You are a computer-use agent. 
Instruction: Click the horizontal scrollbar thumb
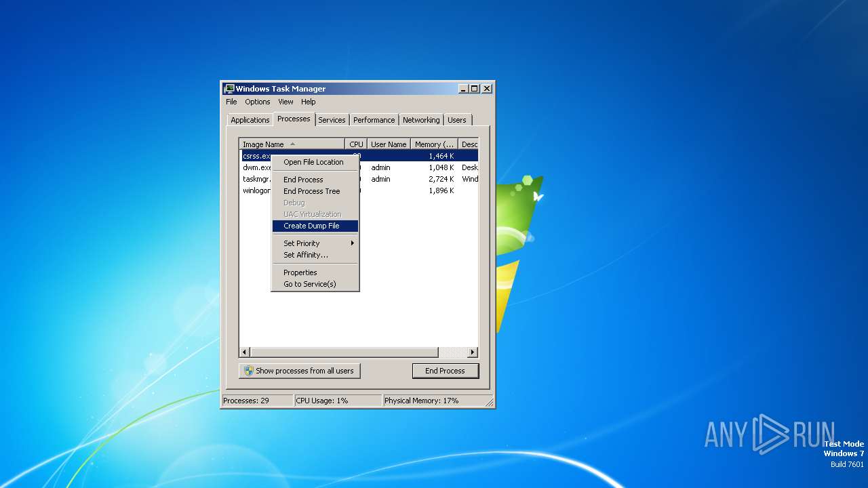point(344,352)
